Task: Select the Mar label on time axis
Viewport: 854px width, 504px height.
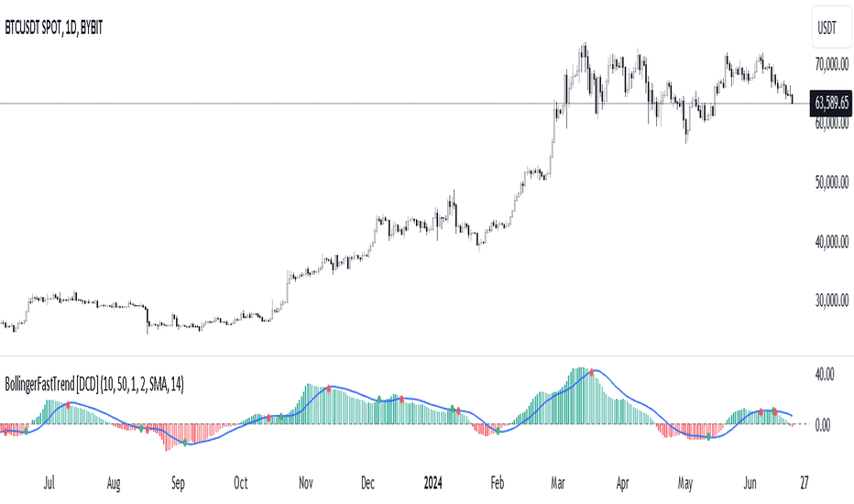Action: pos(558,483)
